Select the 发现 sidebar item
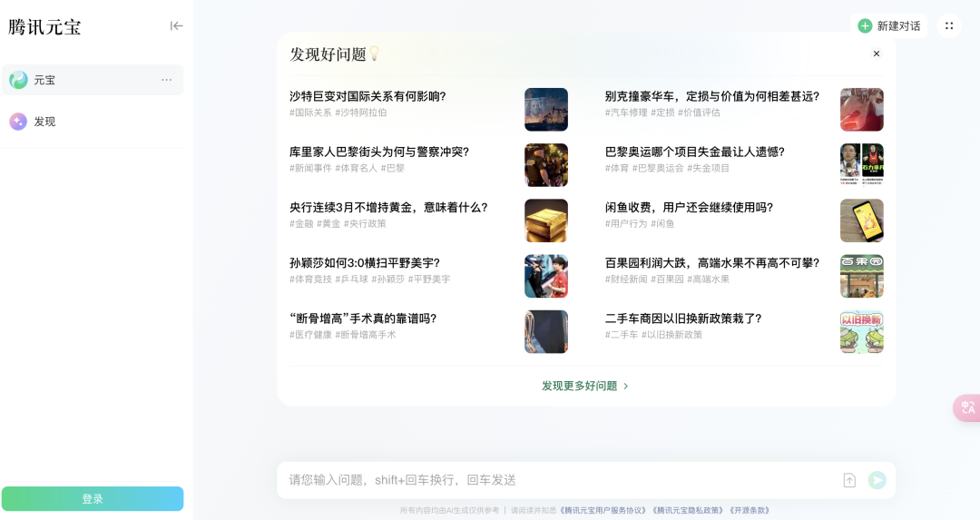 coord(93,122)
